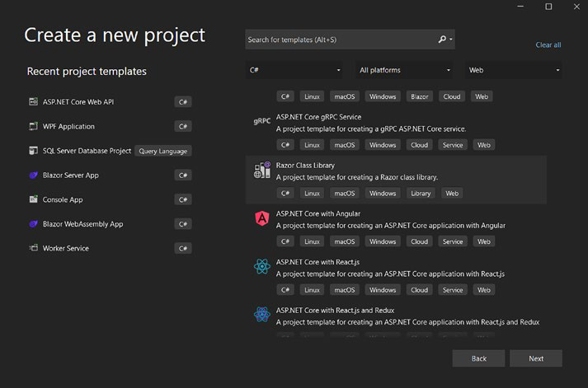Screen dimensions: 588x388
Task: Open the Web project type dropdown
Action: pyautogui.click(x=514, y=70)
